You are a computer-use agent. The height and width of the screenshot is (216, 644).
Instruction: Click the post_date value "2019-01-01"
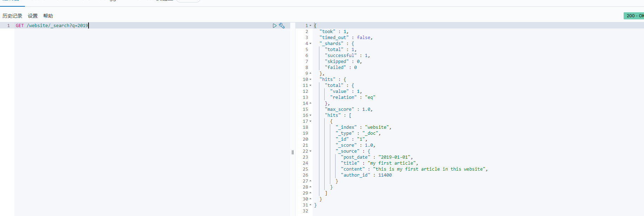pos(395,157)
